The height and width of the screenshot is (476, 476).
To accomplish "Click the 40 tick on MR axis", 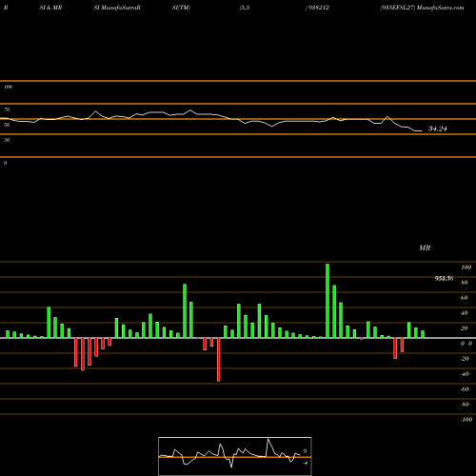I will tap(465, 313).
